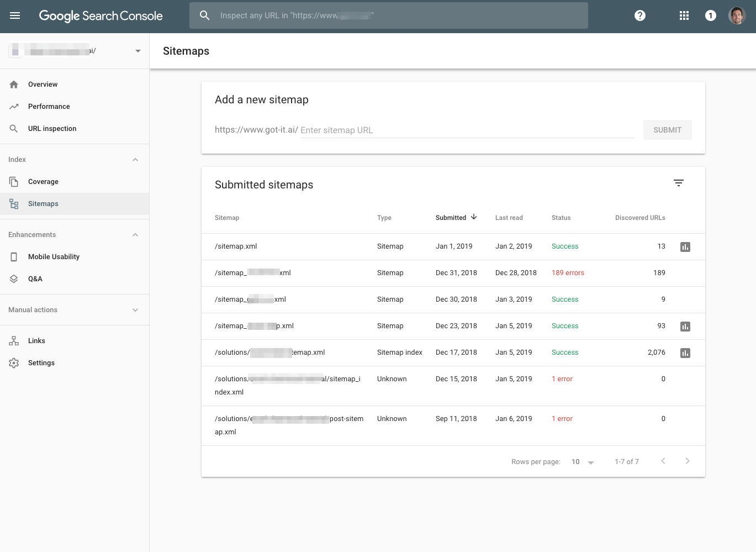Sort by Submitted column arrow
Viewport: 756px width, 552px height.
pyautogui.click(x=474, y=217)
